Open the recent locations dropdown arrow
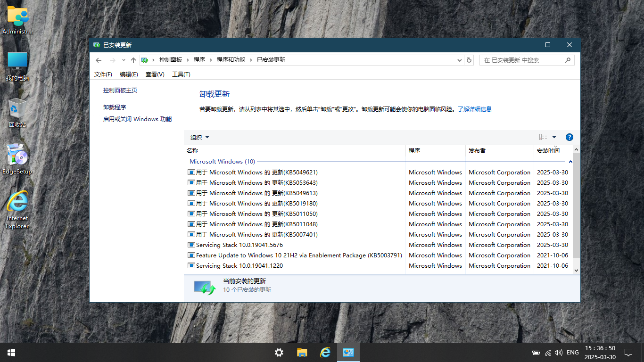644x362 pixels. click(124, 60)
